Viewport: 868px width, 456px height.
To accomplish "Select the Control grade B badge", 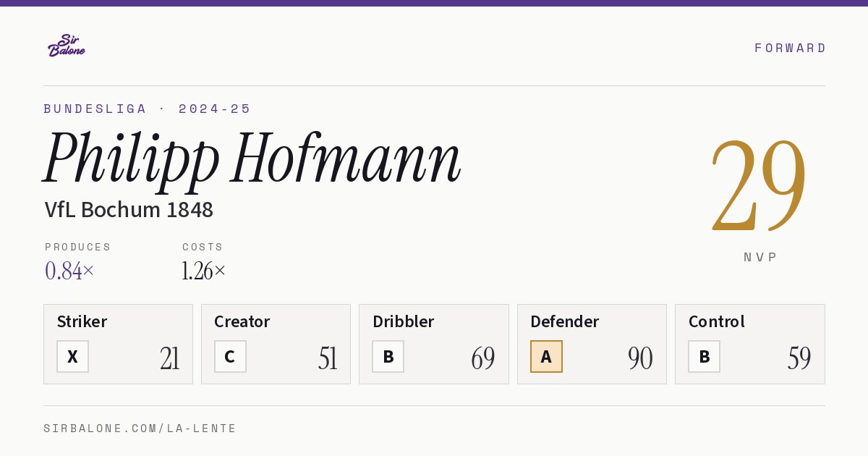I will pos(704,356).
